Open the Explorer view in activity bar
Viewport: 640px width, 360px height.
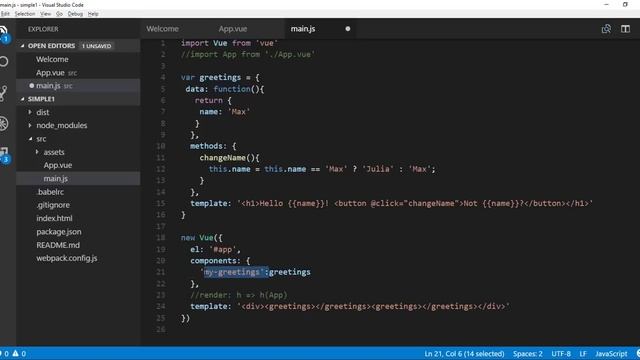(x=4, y=33)
